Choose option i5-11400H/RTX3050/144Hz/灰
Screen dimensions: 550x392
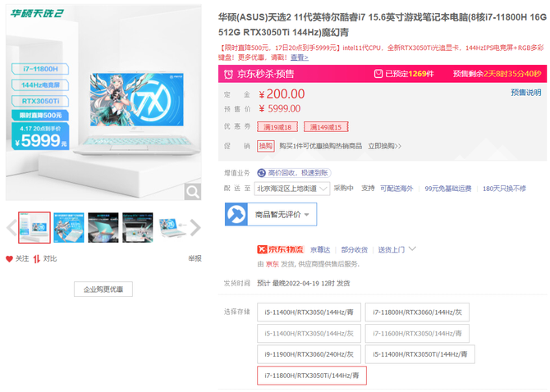pyautogui.click(x=309, y=333)
